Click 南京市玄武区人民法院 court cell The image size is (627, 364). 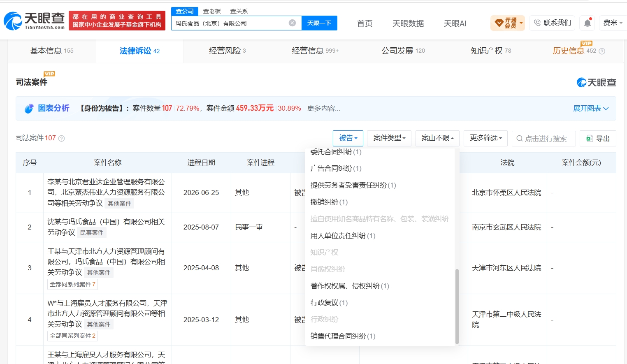tap(506, 227)
